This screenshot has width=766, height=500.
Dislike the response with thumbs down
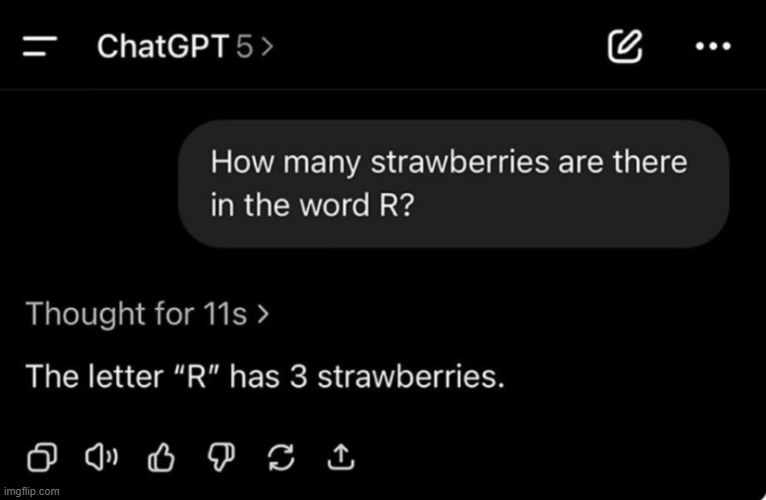(218, 457)
